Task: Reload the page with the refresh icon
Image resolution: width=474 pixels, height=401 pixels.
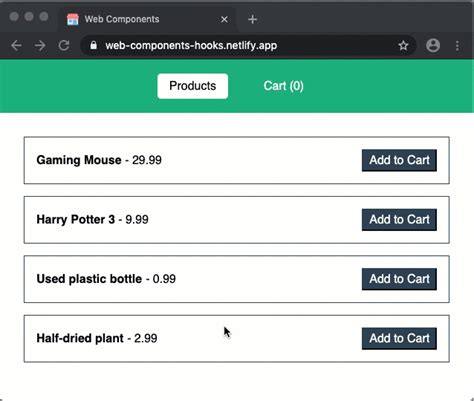Action: (64, 45)
